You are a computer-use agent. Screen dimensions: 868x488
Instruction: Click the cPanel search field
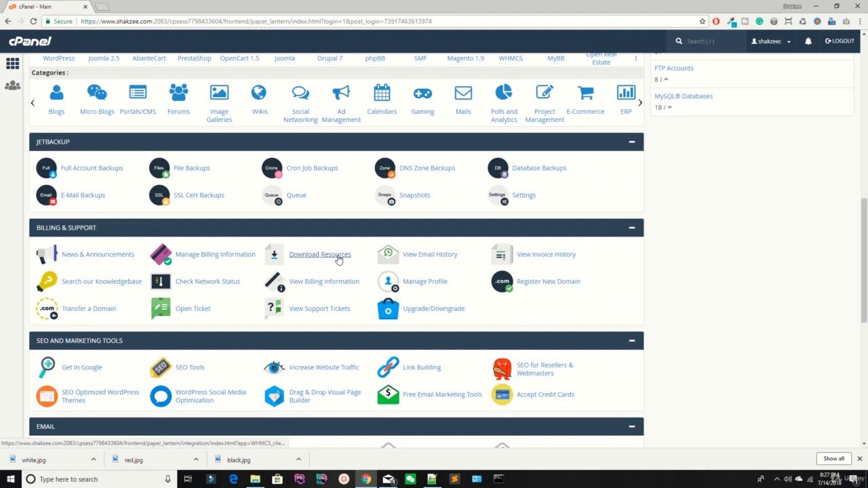point(712,41)
